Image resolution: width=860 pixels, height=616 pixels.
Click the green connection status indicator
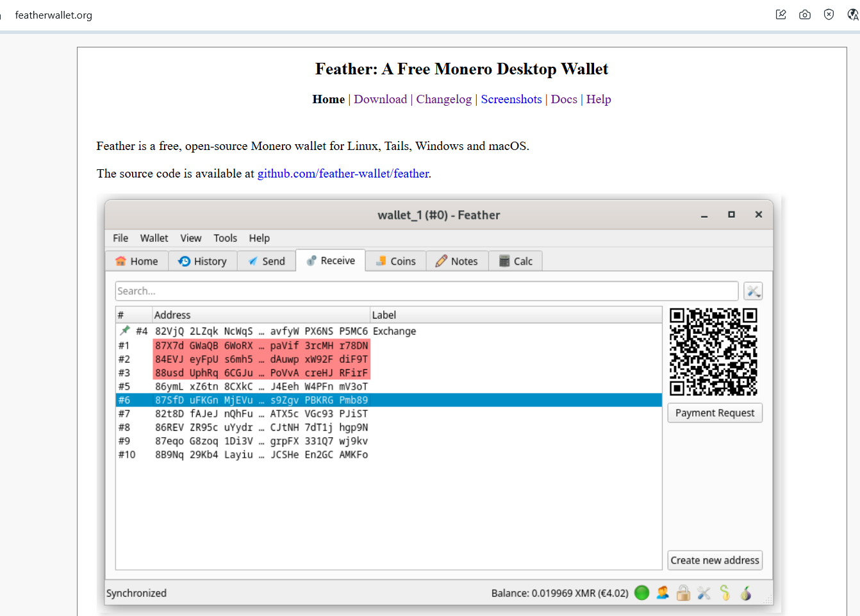click(641, 593)
